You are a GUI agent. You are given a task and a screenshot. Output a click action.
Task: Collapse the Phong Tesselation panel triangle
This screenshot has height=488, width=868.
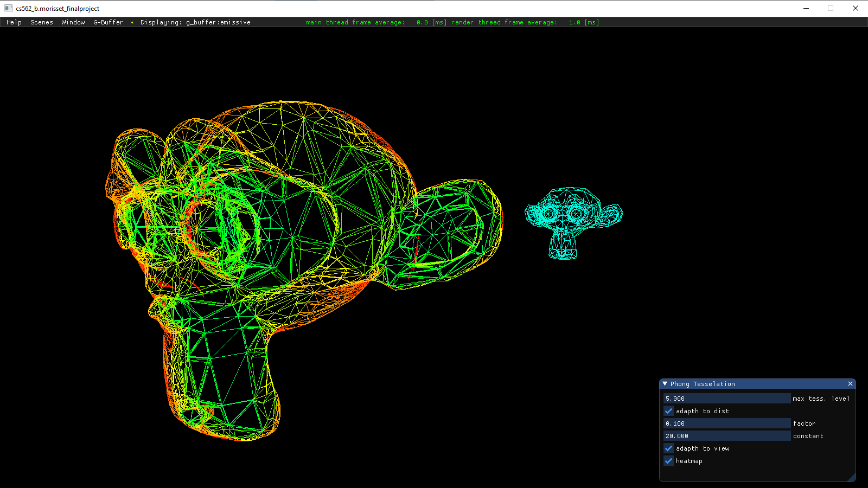(665, 384)
